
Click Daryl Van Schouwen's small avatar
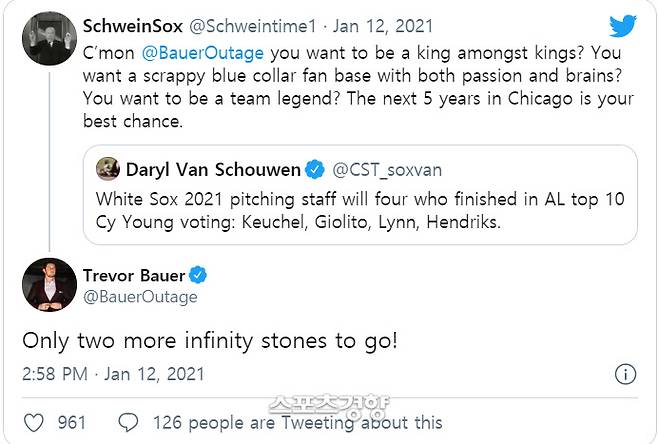click(x=108, y=169)
